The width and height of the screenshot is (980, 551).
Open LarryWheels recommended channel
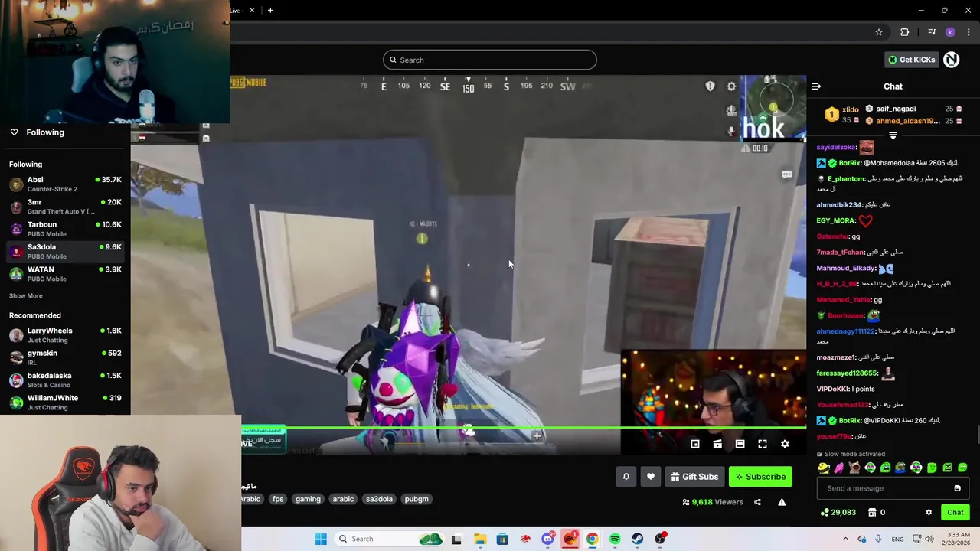click(65, 335)
